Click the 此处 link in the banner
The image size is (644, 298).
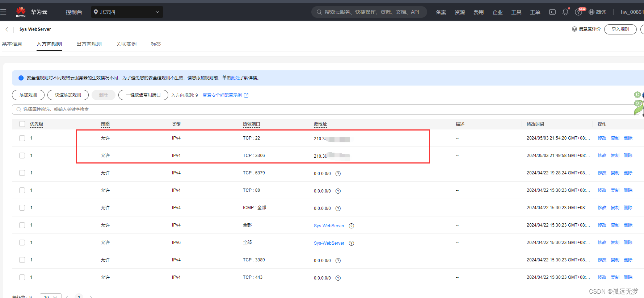click(235, 78)
